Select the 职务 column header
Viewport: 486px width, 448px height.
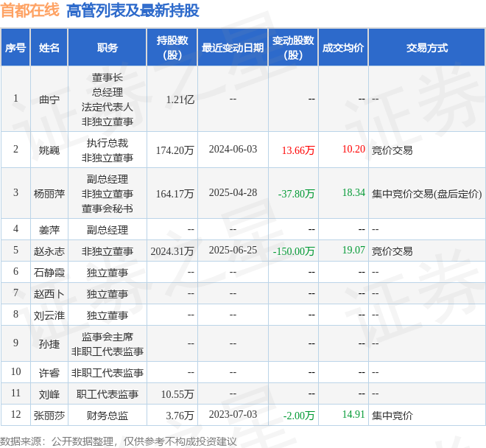pos(108,48)
